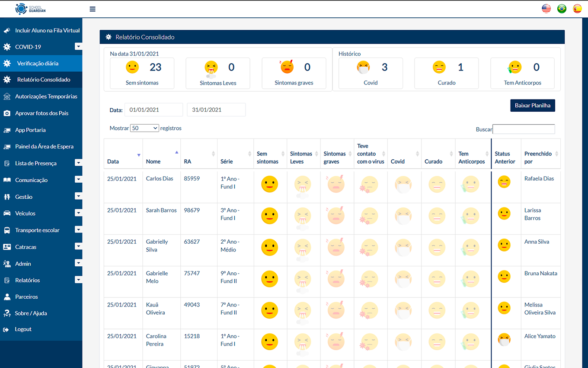588x368 pixels.
Task: Choose the Spain flag icon
Action: 577,9
